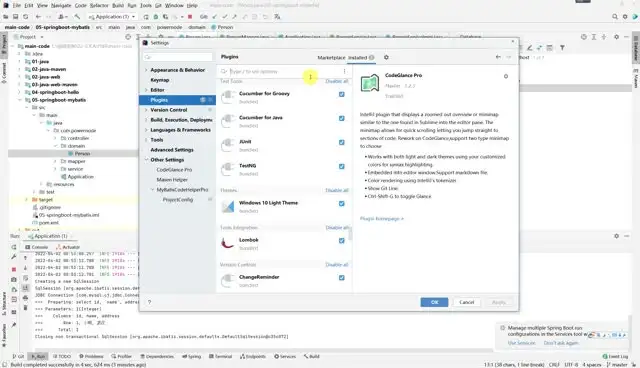The width and height of the screenshot is (640, 368).
Task: Click the Run panel settings gear icon
Action: pyautogui.click(x=616, y=236)
